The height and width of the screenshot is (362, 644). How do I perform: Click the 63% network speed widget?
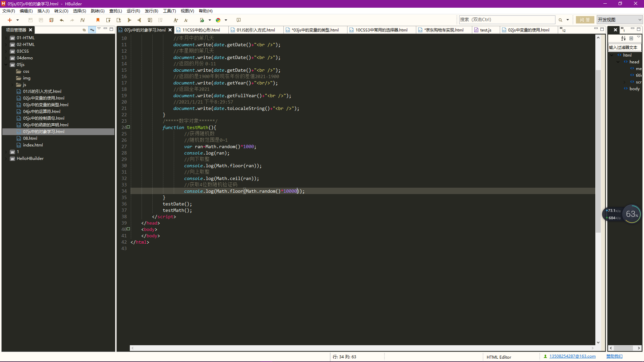(x=632, y=214)
